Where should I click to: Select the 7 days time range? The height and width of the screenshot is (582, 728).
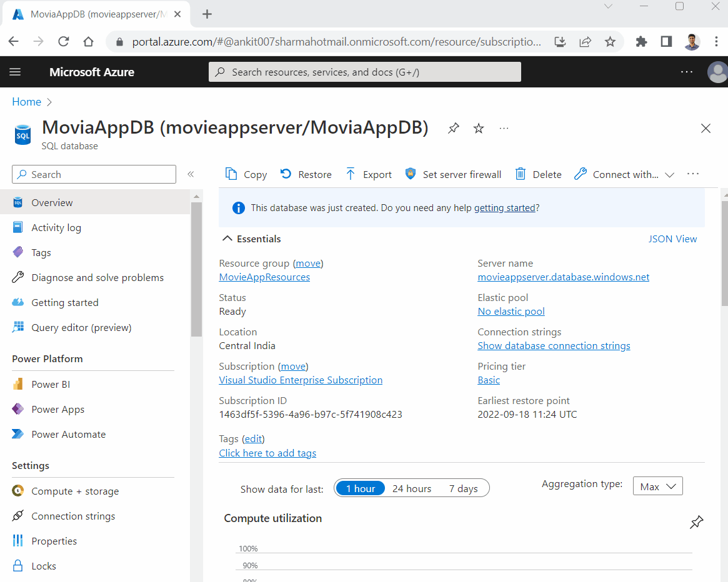(463, 488)
